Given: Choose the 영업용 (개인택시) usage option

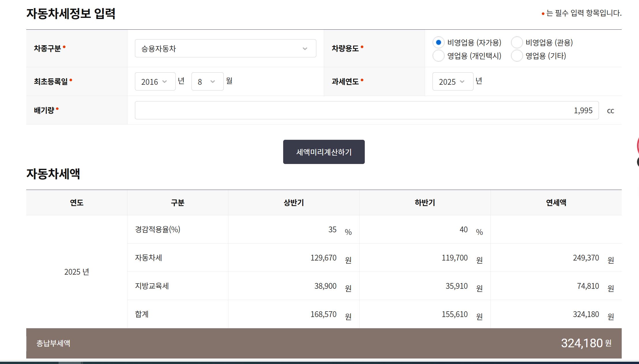Looking at the screenshot, I should (x=438, y=56).
